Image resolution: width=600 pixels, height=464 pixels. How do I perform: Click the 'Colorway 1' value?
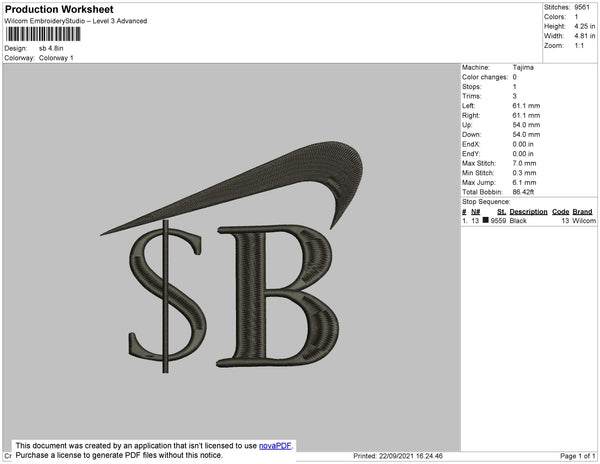[56, 58]
